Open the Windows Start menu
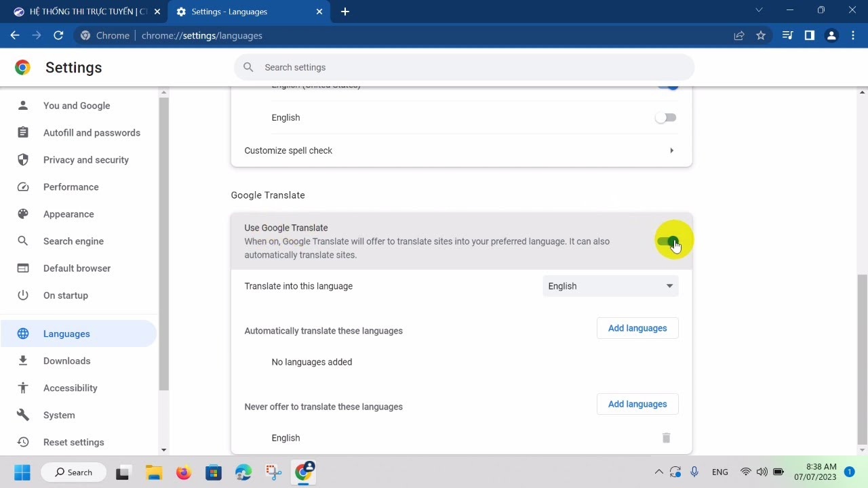 (22, 472)
